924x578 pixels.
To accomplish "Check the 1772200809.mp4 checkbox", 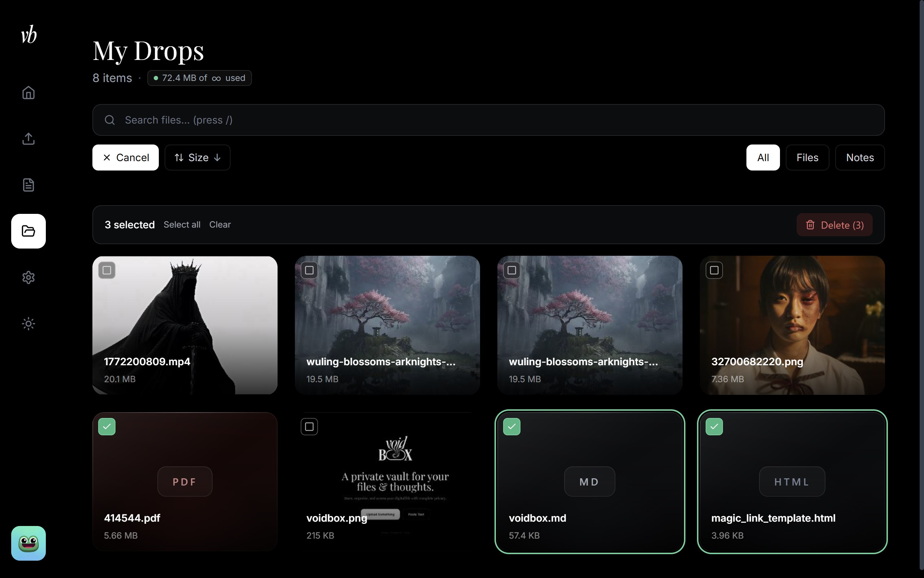I will 107,270.
